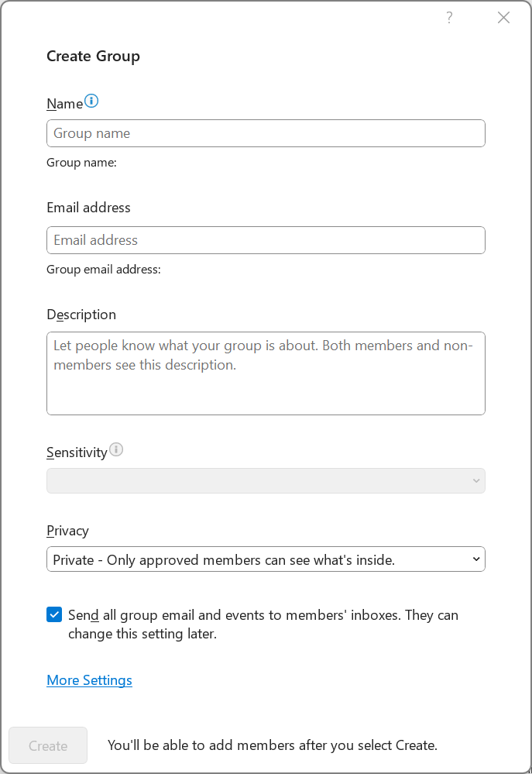Click the Description text area
532x774 pixels.
[266, 373]
